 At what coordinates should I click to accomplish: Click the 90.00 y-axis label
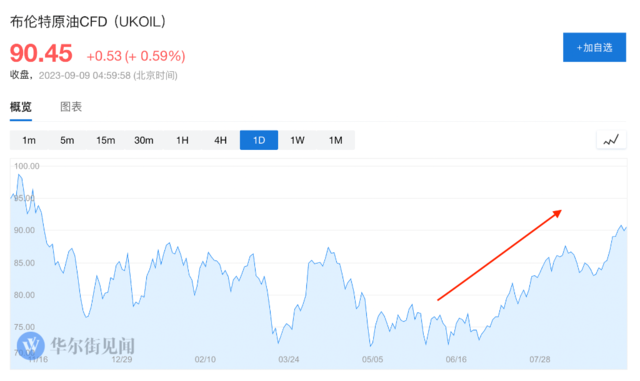click(x=24, y=230)
